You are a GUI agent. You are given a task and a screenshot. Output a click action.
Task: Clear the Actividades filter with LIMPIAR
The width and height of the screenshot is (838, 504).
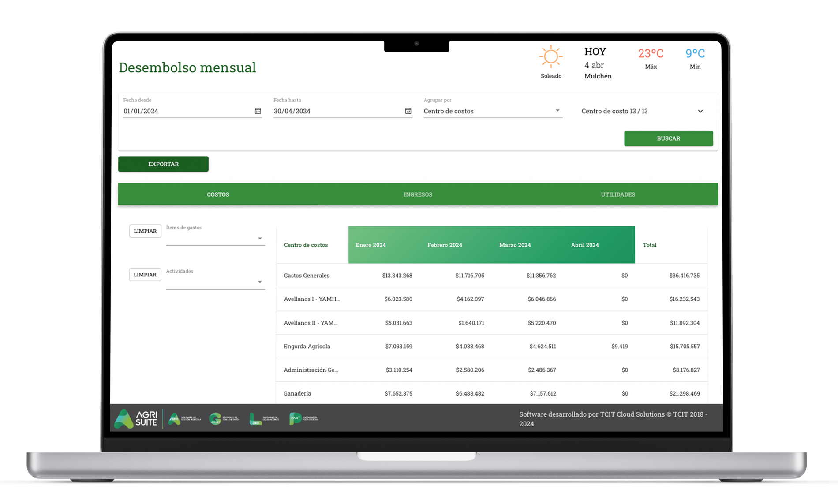click(x=145, y=275)
